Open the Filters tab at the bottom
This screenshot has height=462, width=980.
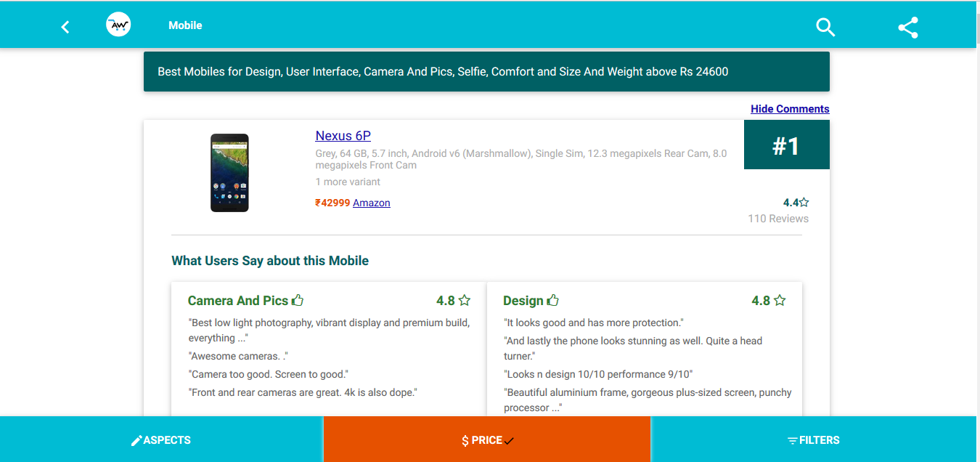click(x=814, y=439)
